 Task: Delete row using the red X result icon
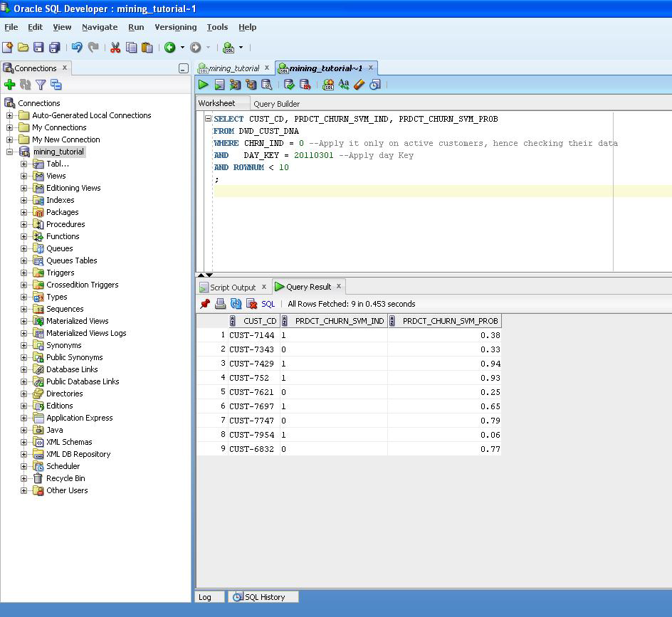[x=251, y=304]
